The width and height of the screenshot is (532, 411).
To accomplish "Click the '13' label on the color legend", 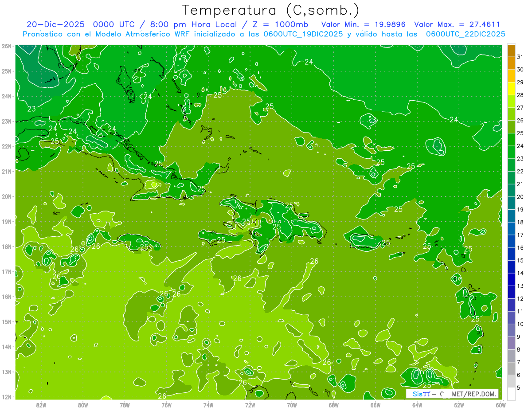I will (520, 286).
